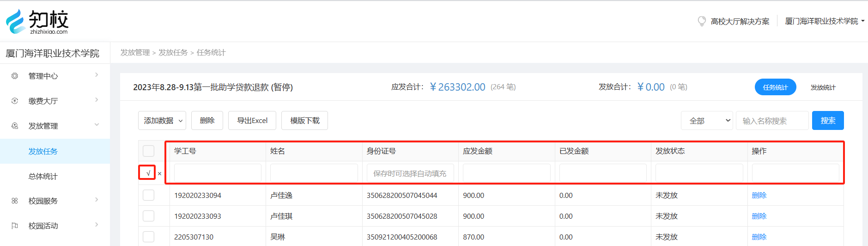Click the flag icon for 校园活动

(x=15, y=226)
